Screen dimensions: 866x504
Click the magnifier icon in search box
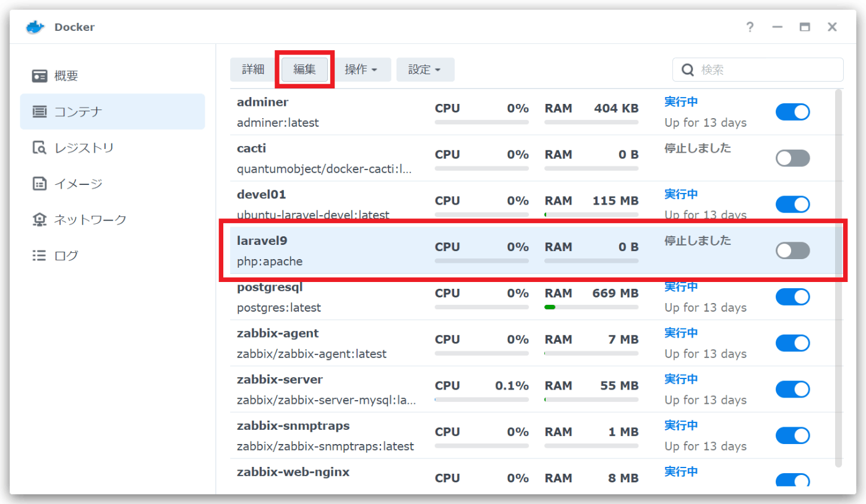(688, 70)
